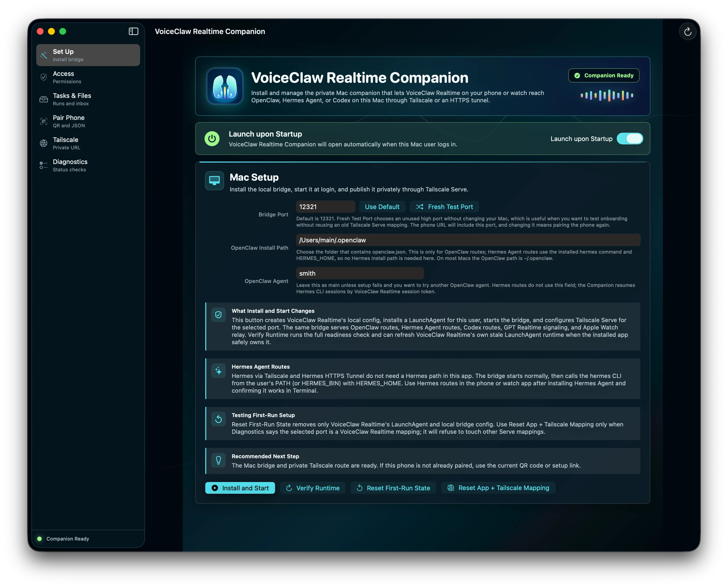
Task: Click Install and Start button
Action: point(240,488)
